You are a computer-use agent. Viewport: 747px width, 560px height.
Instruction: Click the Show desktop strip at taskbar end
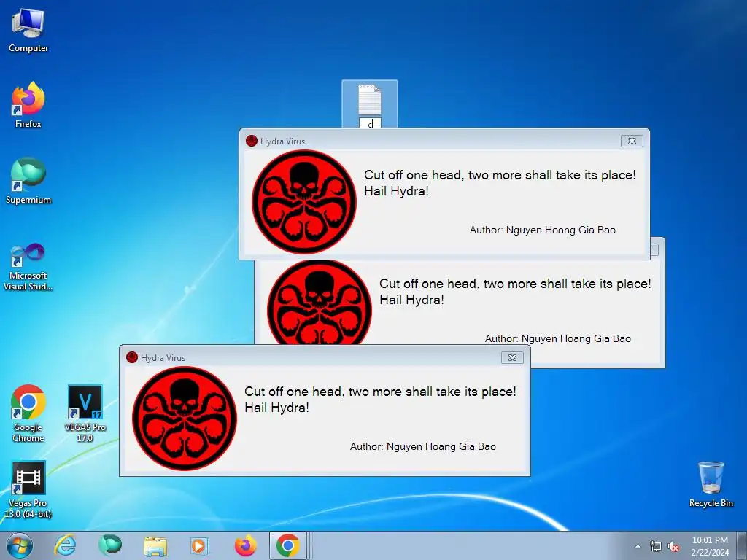(x=742, y=546)
